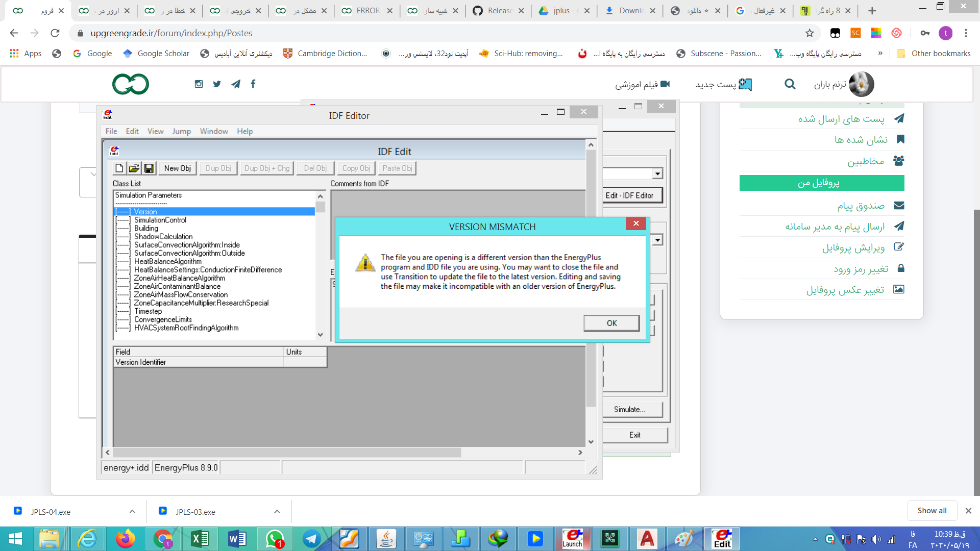Click the Save floppy icon in IDF Edit toolbar
This screenshot has height=551, width=980.
point(149,168)
